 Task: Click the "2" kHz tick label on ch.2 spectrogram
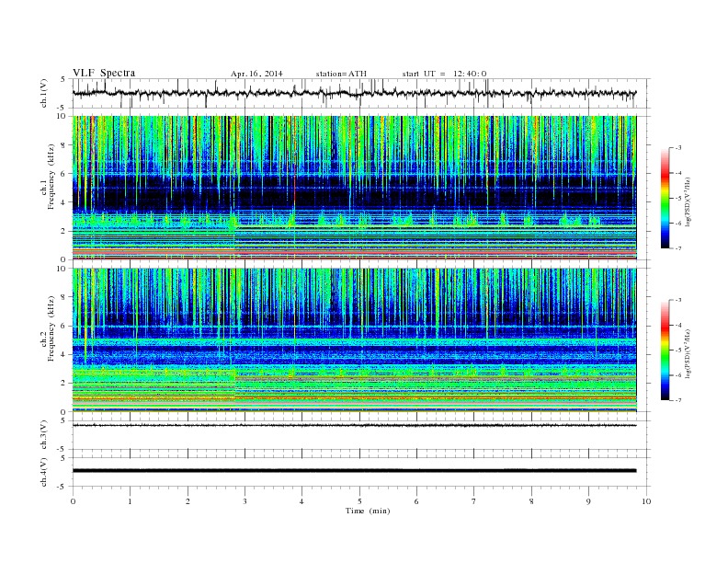64,384
